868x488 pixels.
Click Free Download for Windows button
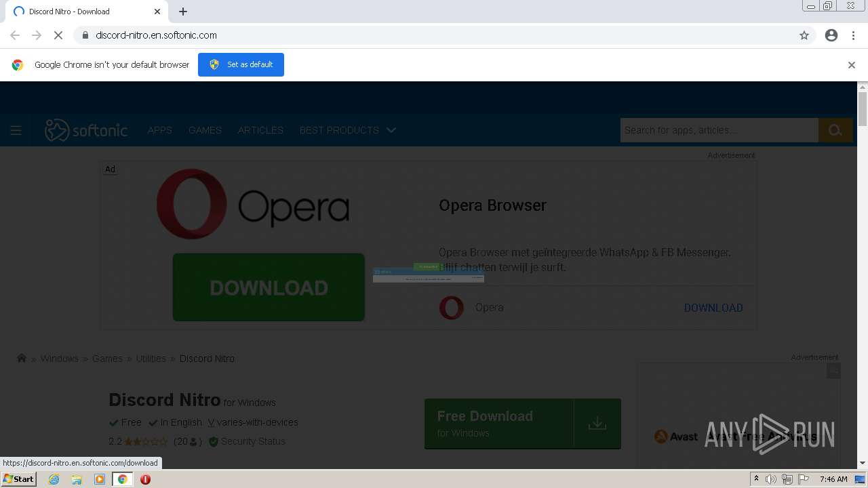499,424
